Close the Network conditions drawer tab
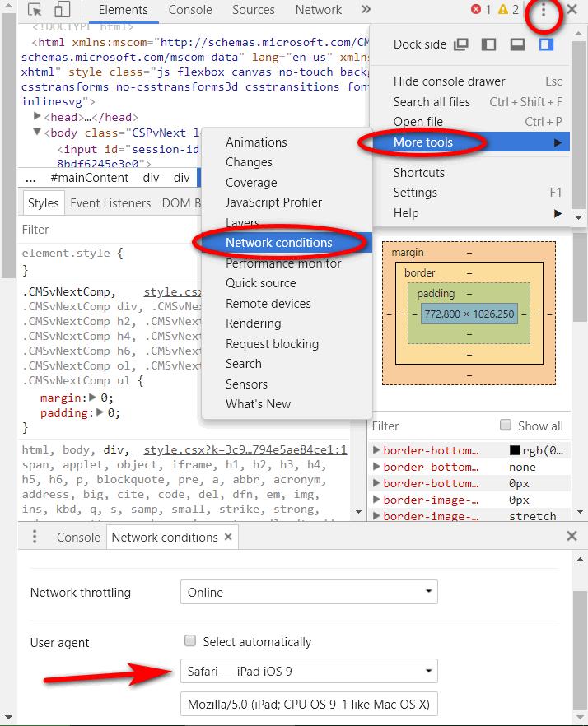The image size is (588, 726). click(x=228, y=537)
